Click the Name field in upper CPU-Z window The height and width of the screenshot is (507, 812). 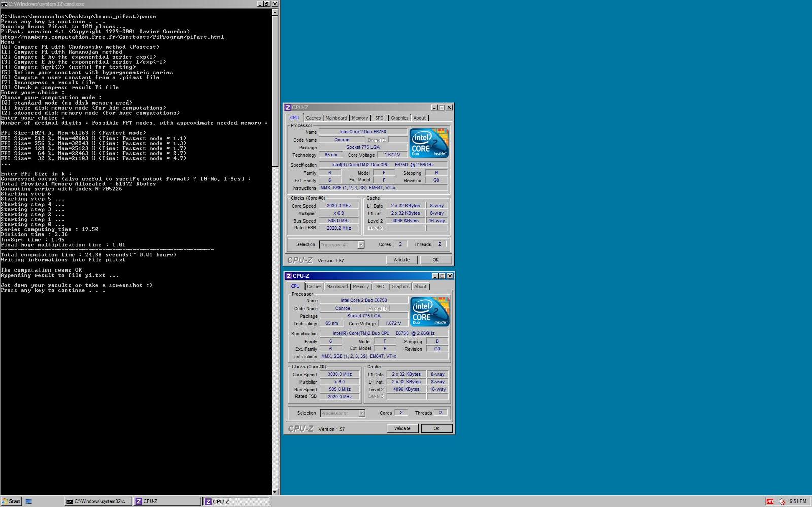click(x=363, y=132)
